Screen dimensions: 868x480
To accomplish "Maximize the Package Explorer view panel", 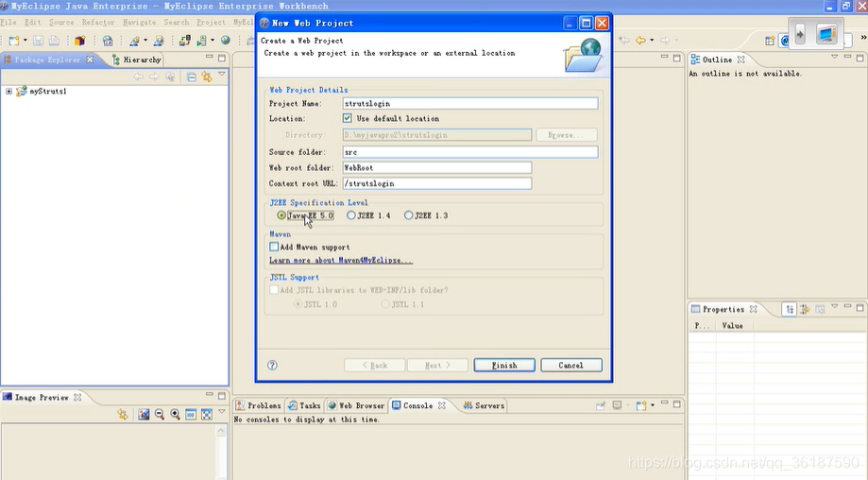I will click(222, 58).
